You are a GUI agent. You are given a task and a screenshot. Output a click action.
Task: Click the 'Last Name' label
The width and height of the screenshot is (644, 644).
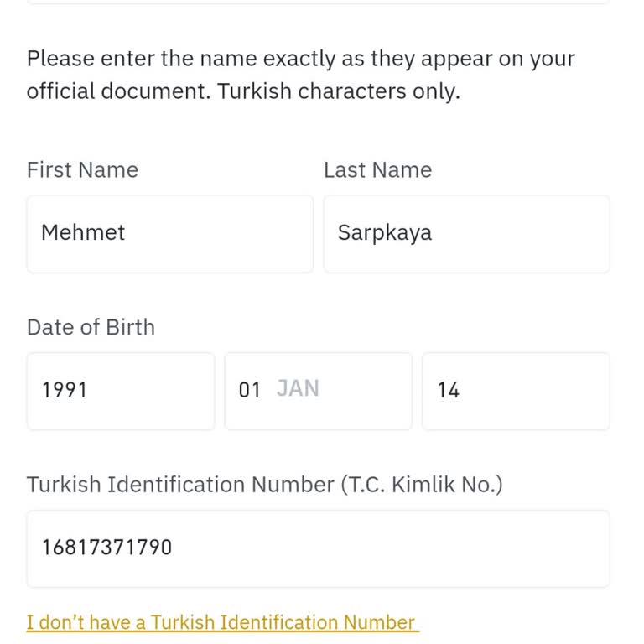click(x=377, y=170)
